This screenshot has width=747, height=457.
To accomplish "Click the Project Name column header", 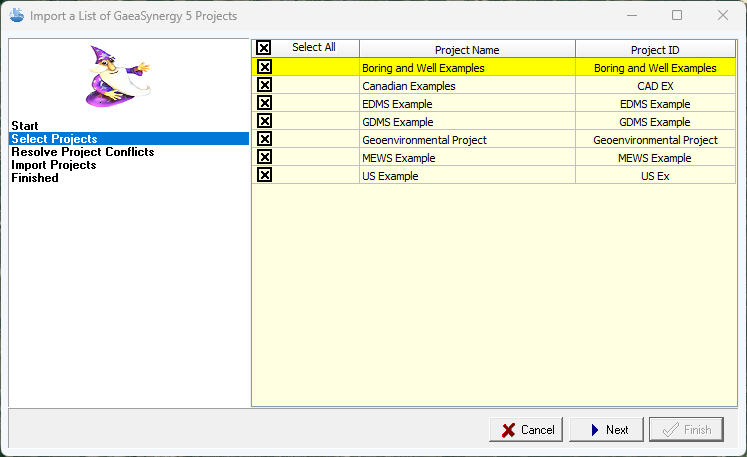I will (x=467, y=50).
